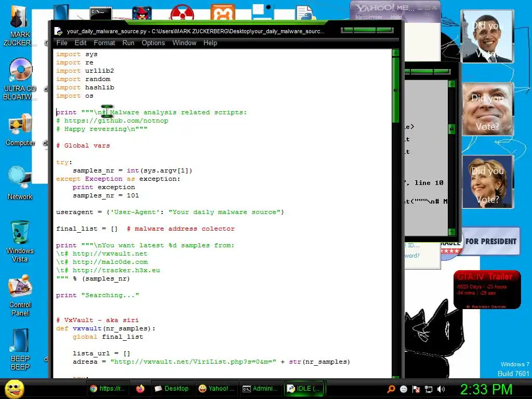The image size is (532, 399).
Task: Click the Action Center flag tray icon
Action: pos(416,389)
